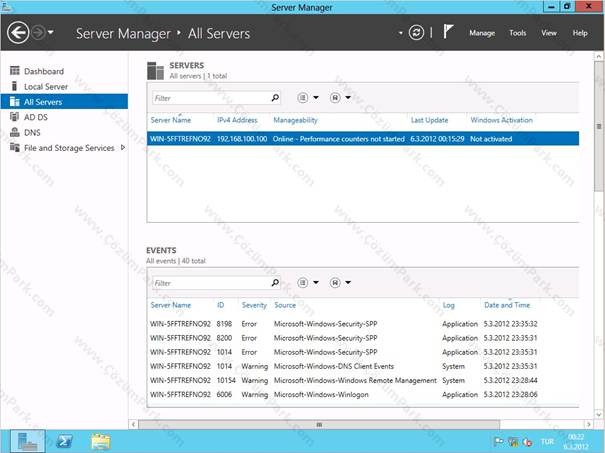This screenshot has height=453, width=605.
Task: Click the Dashboard icon in the sidebar
Action: point(15,71)
